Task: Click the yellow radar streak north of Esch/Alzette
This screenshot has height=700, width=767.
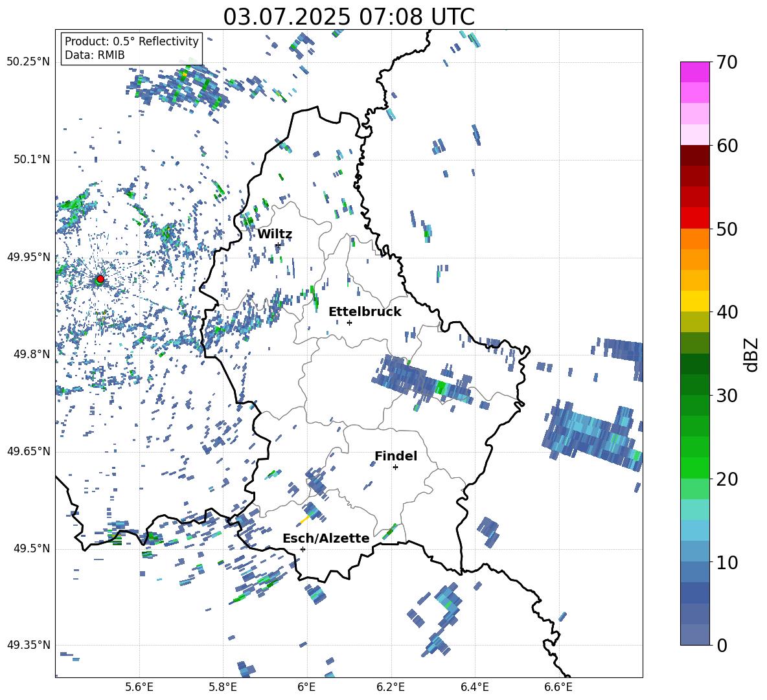Action: (x=304, y=519)
